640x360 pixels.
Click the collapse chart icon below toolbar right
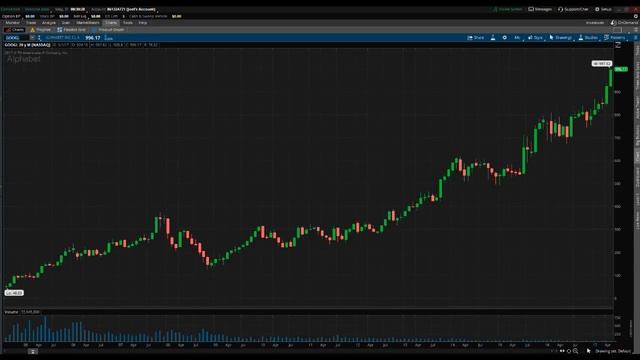[x=618, y=45]
